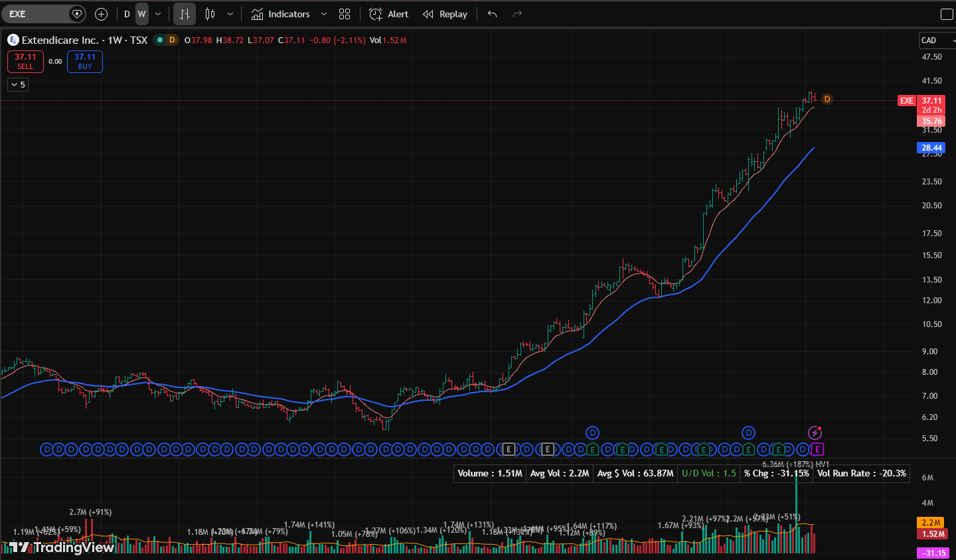Click the close value C37.11
Image resolution: width=956 pixels, height=560 pixels.
click(x=291, y=40)
